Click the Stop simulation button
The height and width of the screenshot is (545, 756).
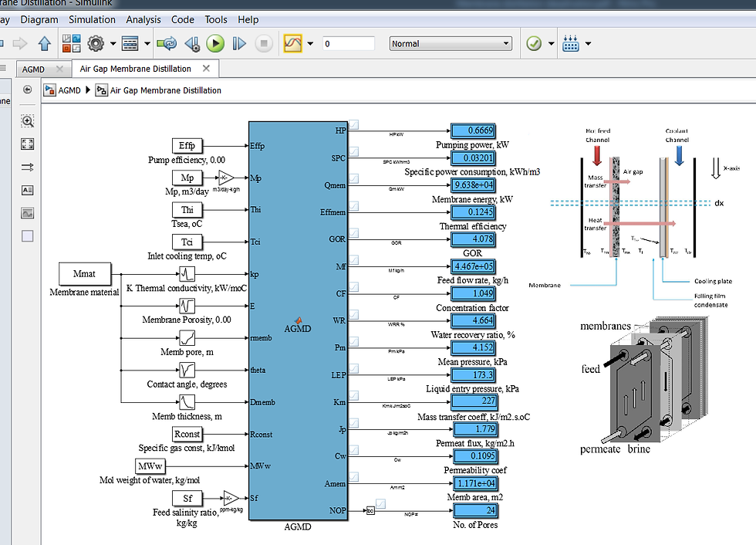(x=264, y=44)
